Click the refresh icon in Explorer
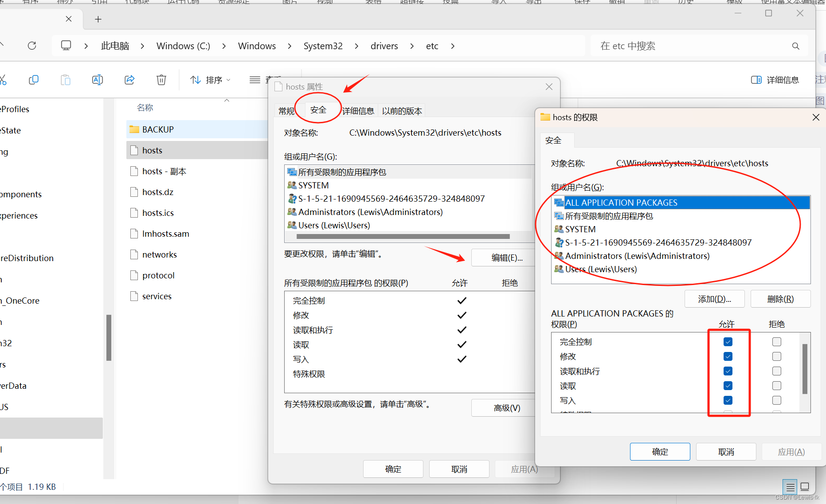Image resolution: width=826 pixels, height=504 pixels. click(32, 46)
